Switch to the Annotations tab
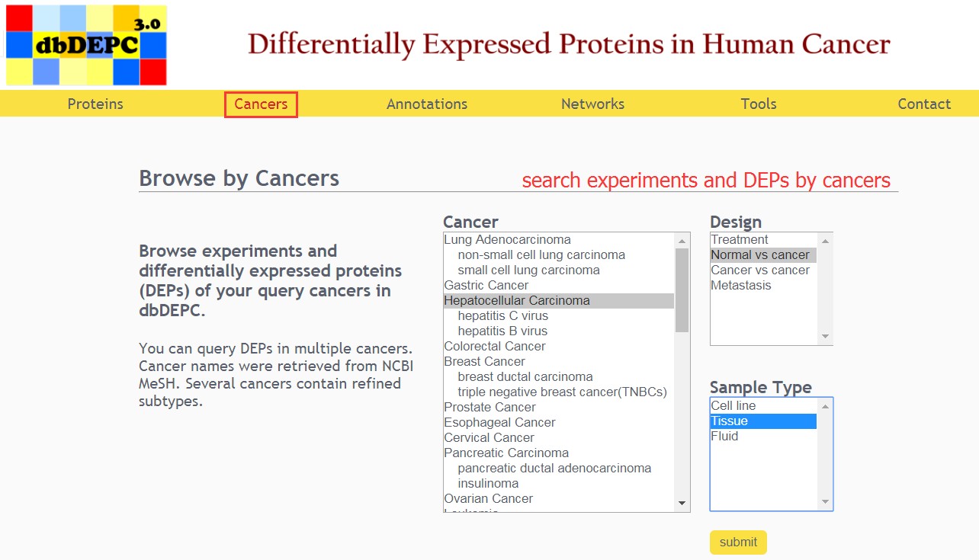 click(427, 104)
